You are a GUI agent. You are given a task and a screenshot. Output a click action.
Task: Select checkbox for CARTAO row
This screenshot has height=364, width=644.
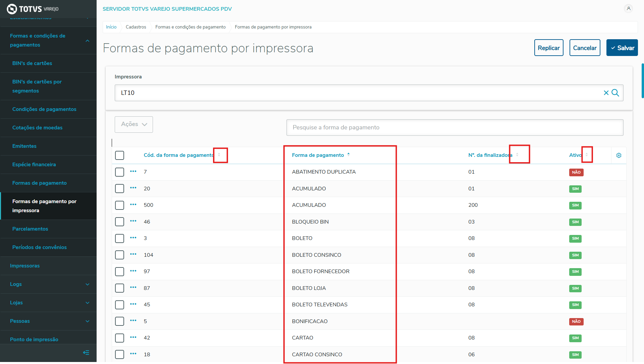(119, 338)
